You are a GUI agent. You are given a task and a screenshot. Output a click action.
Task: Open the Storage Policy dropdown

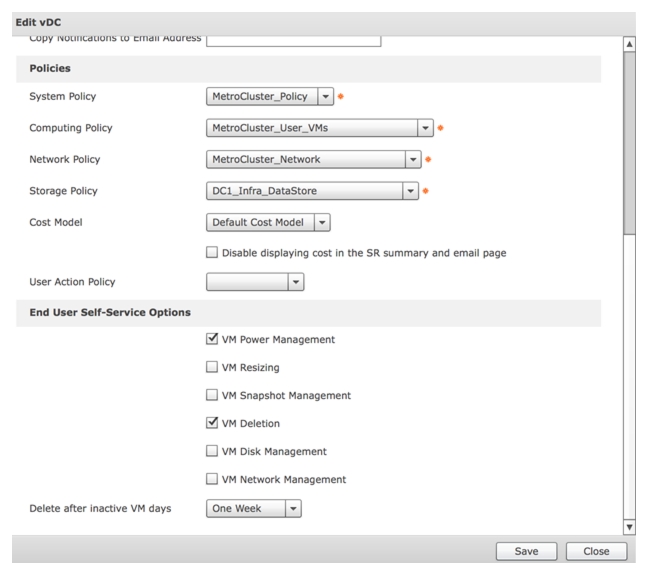coord(312,191)
